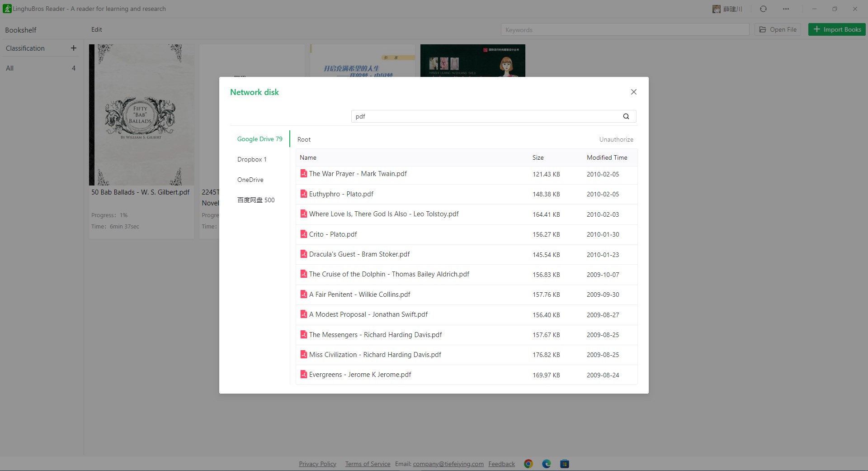Viewport: 868px width, 471px height.
Task: Click the Chrome icon in the footer
Action: [x=528, y=464]
